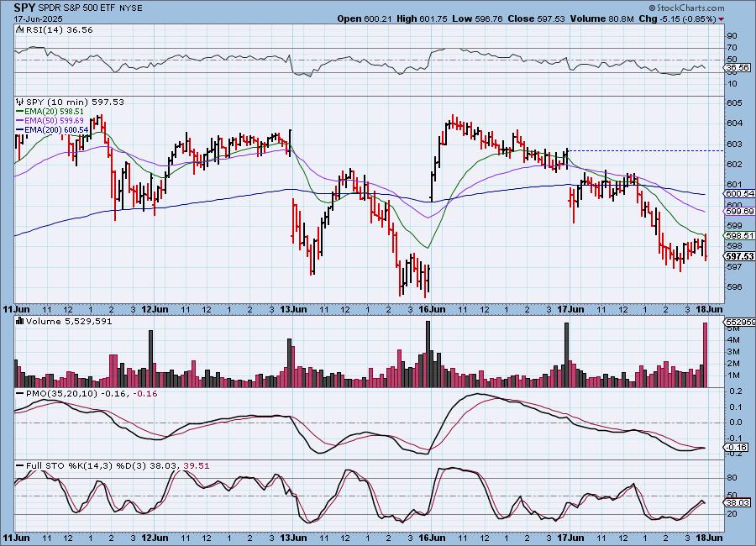Click the EMA(50) 599.69 legend text

[54, 121]
